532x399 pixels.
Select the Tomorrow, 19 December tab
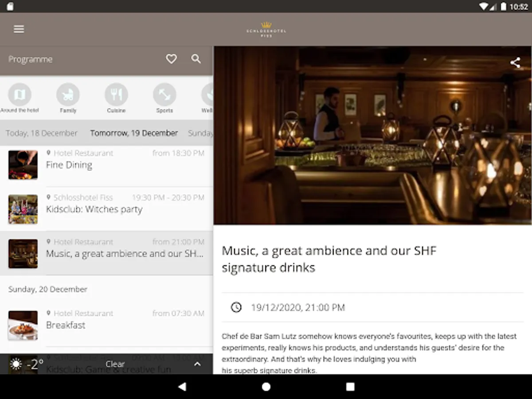(134, 133)
